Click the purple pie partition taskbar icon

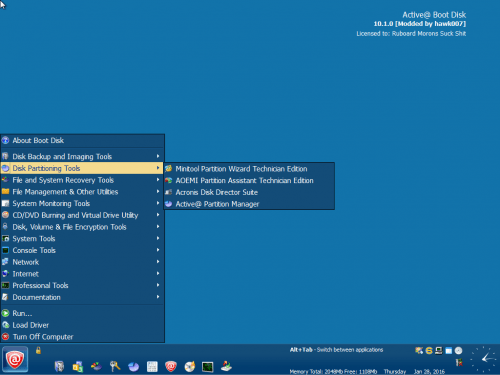(134, 367)
